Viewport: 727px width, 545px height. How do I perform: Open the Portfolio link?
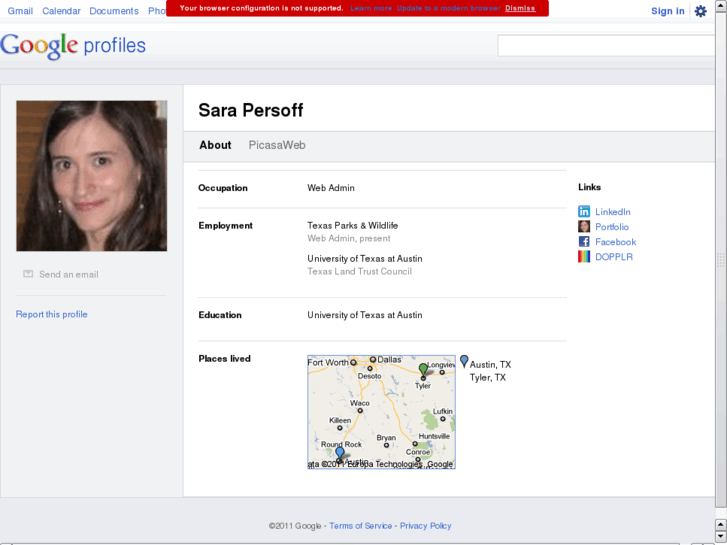[x=612, y=227]
